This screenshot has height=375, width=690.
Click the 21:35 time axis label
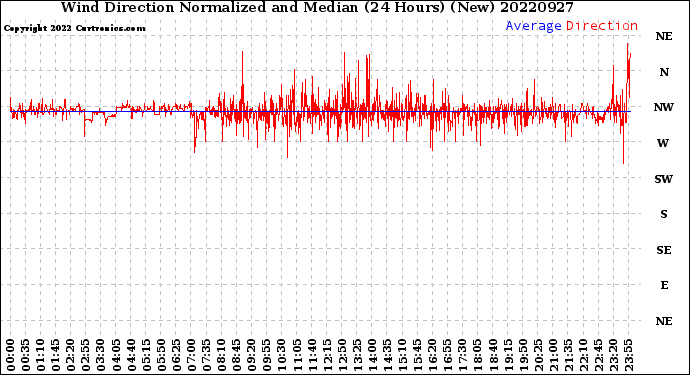569,355
